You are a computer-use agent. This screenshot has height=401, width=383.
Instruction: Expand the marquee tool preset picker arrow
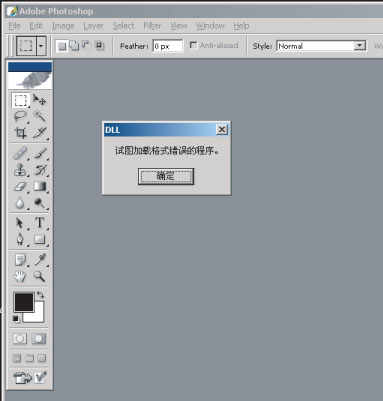pos(41,46)
